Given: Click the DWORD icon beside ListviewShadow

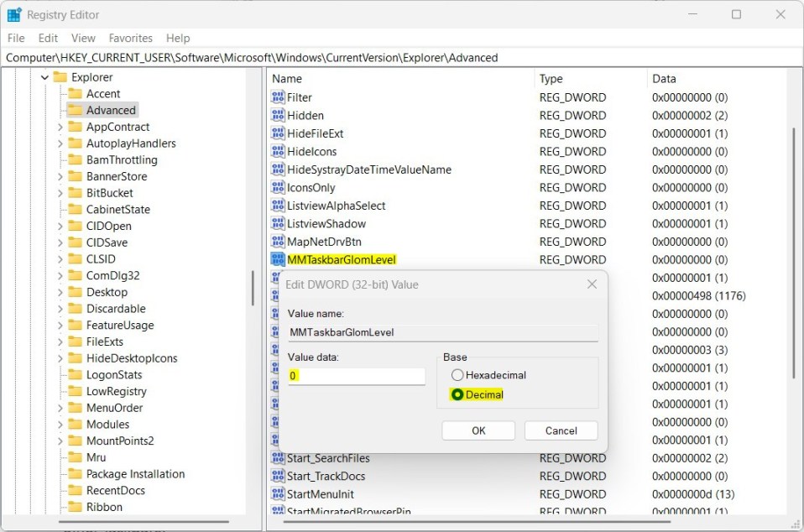Looking at the screenshot, I should 278,223.
